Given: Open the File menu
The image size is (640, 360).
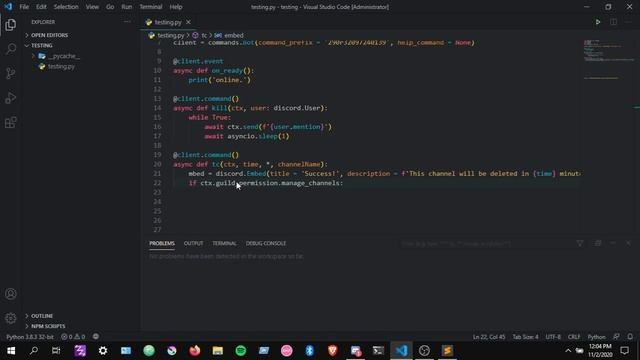Looking at the screenshot, I should 24,7.
